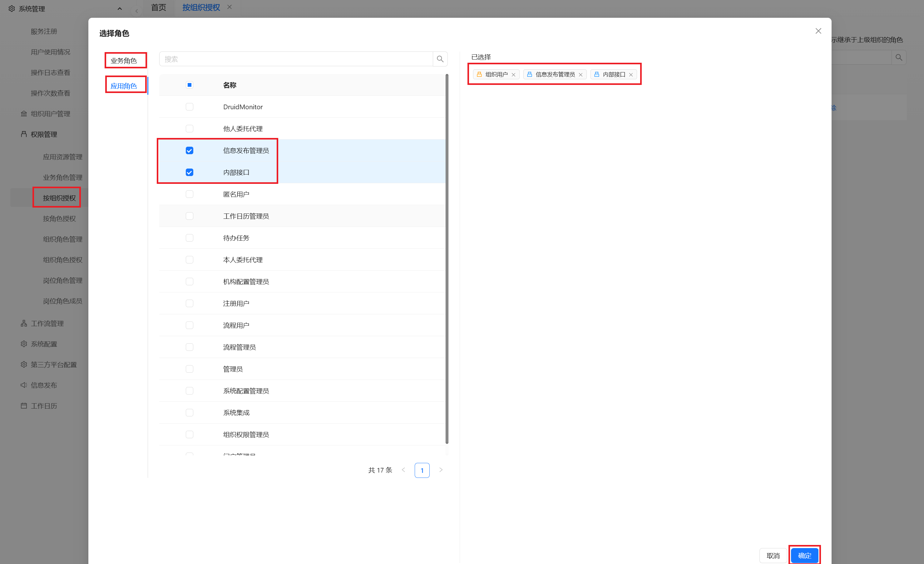Click the 取消 button
The height and width of the screenshot is (564, 924).
coord(773,555)
